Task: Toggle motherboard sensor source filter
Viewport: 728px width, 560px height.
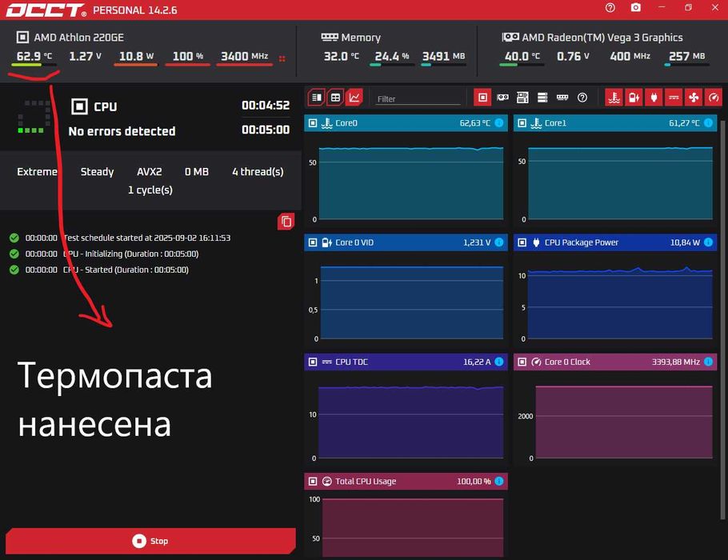Action: pyautogui.click(x=522, y=98)
